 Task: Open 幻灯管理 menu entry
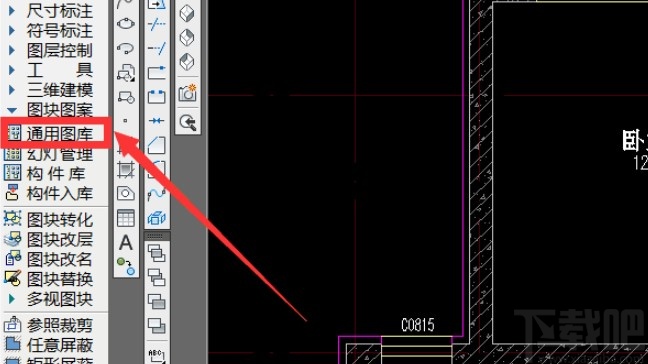[x=48, y=154]
